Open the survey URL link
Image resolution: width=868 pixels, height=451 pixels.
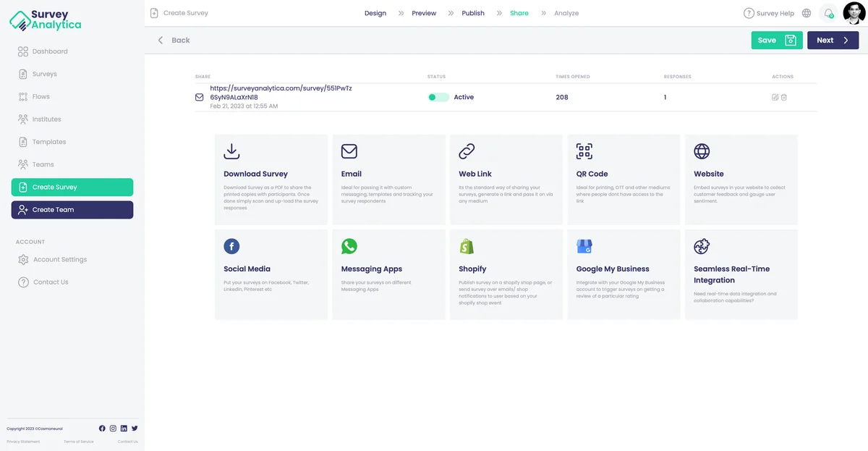coord(281,93)
